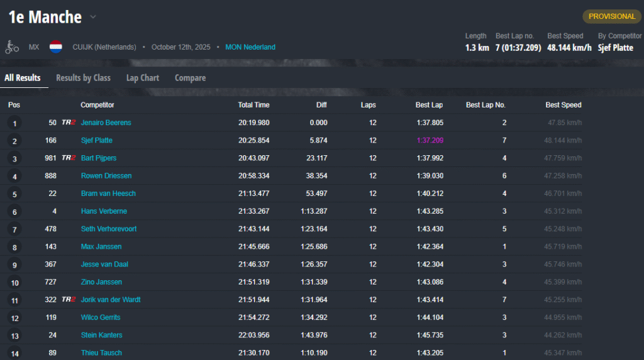Switch to Results by Class tab
Viewport: 644px width, 360px height.
click(83, 78)
